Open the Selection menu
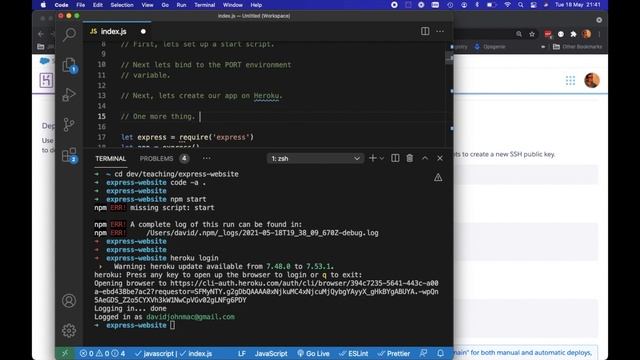Screen dimensions: 640x360 [122, 5]
